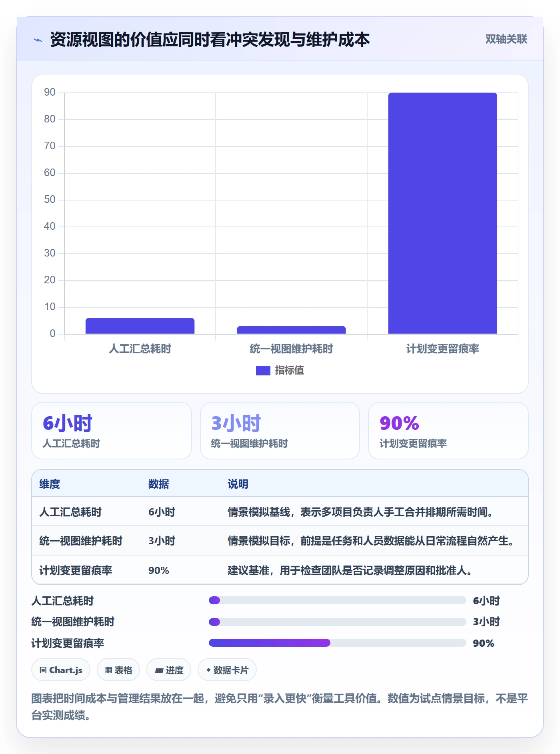Click the 指标值 legend label

pos(290,371)
